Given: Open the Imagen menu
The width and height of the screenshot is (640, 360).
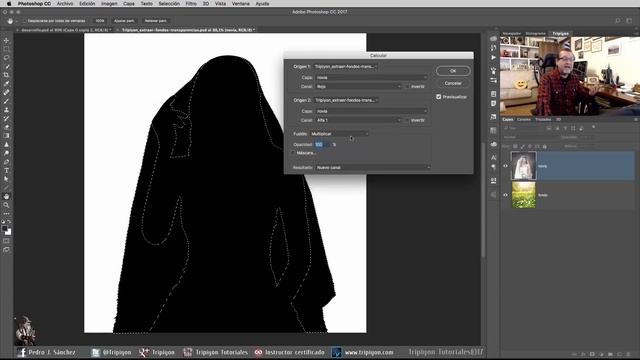Looking at the screenshot, I should pos(109,4).
